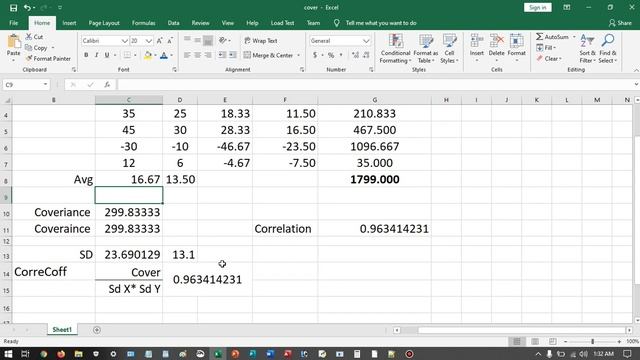This screenshot has width=640, height=360.
Task: Toggle Bold formatting
Action: pyautogui.click(x=86, y=55)
